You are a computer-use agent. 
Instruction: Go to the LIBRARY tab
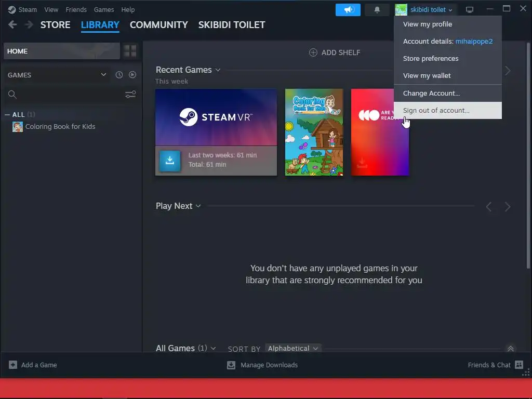coord(100,25)
